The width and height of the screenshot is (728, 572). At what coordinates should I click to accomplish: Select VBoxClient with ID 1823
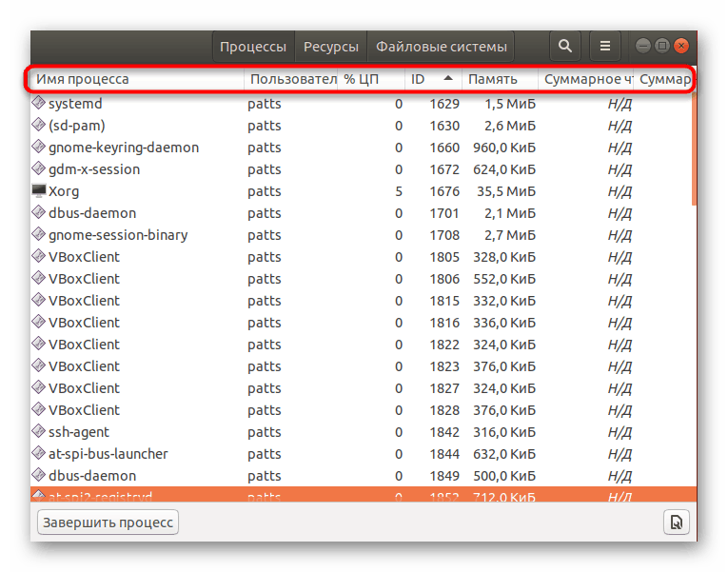coord(362,365)
